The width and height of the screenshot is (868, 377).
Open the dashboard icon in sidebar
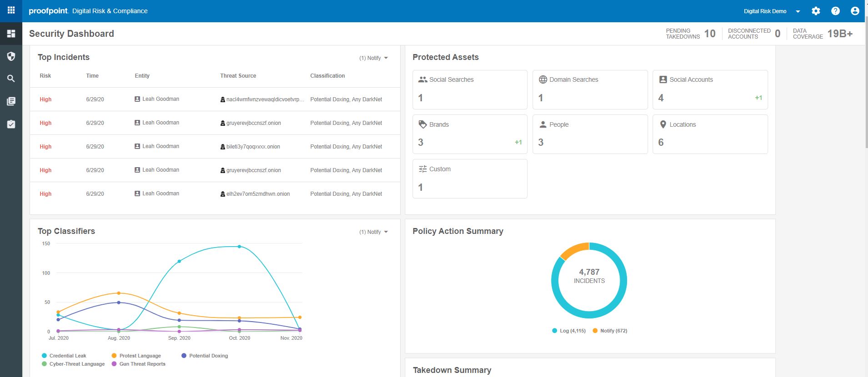point(11,34)
